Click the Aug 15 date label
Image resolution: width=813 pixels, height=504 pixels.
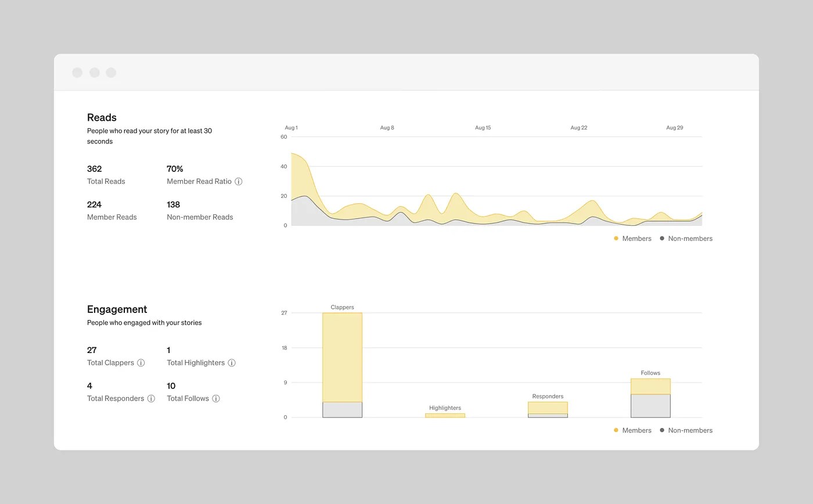pyautogui.click(x=483, y=128)
